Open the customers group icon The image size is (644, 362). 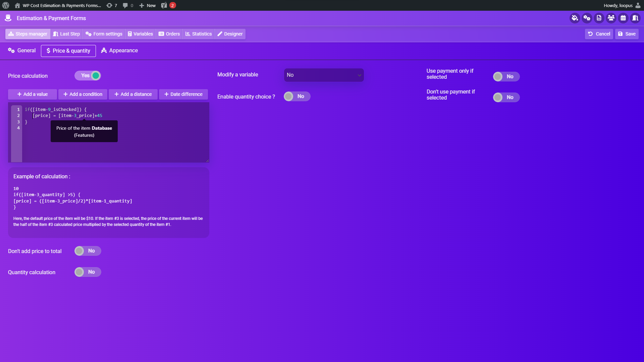click(611, 18)
